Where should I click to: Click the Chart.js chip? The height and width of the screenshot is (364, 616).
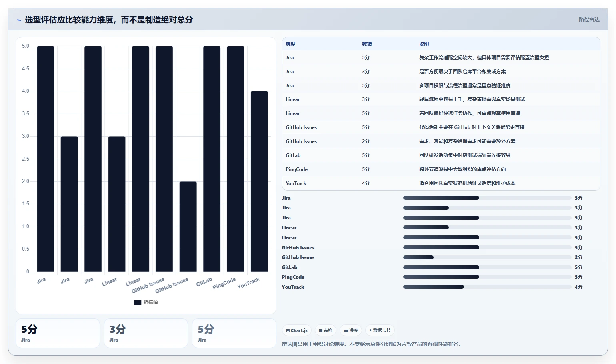click(297, 330)
